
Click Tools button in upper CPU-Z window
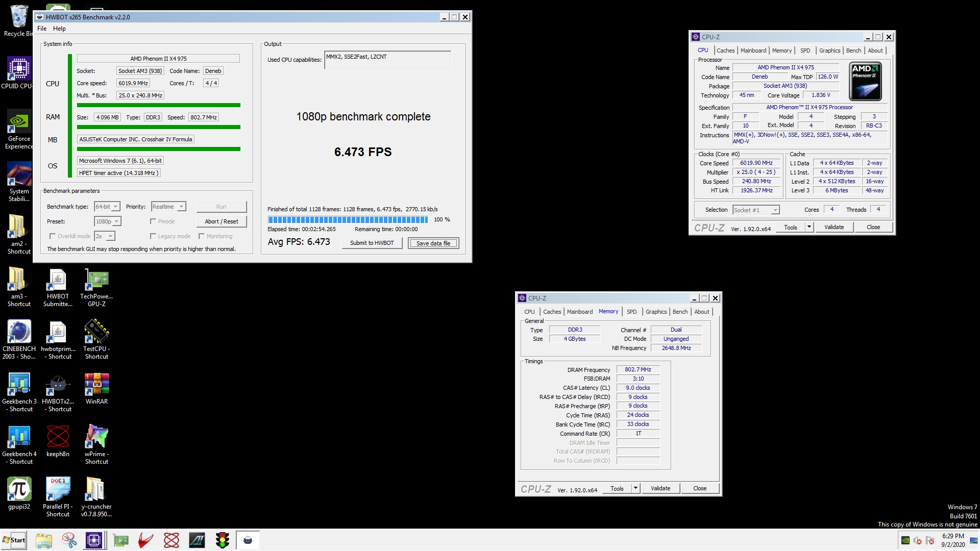click(x=791, y=227)
